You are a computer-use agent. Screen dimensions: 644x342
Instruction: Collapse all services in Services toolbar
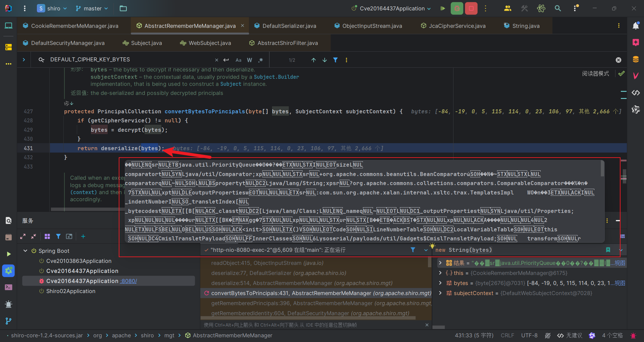pyautogui.click(x=34, y=236)
